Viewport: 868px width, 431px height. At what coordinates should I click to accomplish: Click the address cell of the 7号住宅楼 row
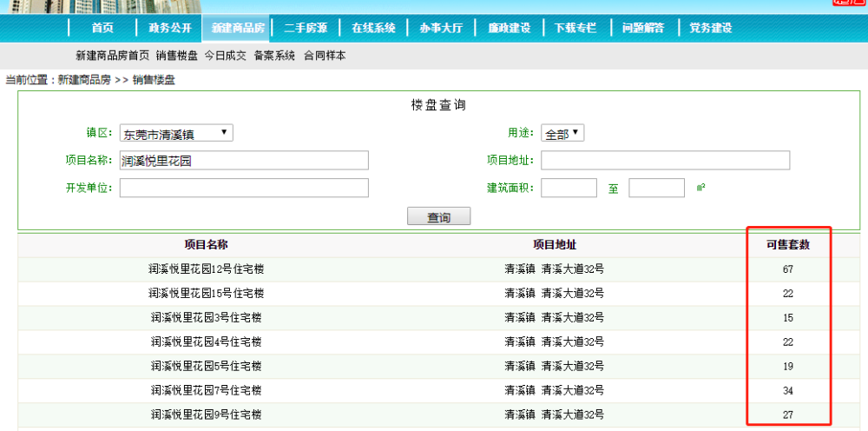pos(554,390)
